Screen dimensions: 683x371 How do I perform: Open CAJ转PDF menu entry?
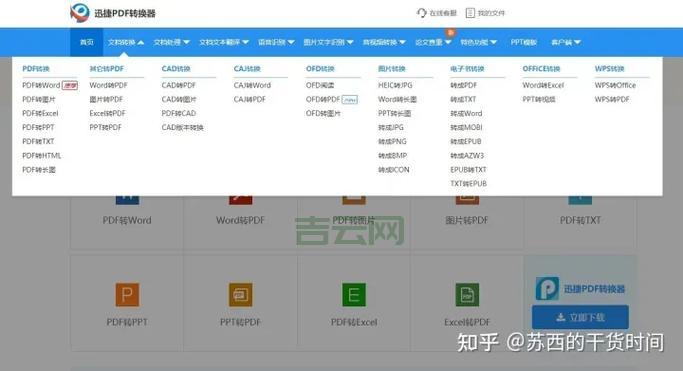pos(250,99)
